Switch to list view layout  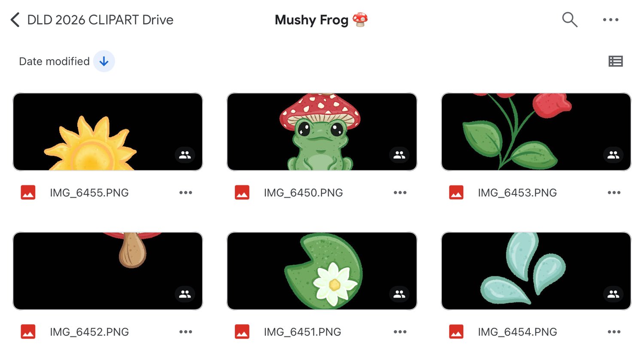click(x=616, y=61)
